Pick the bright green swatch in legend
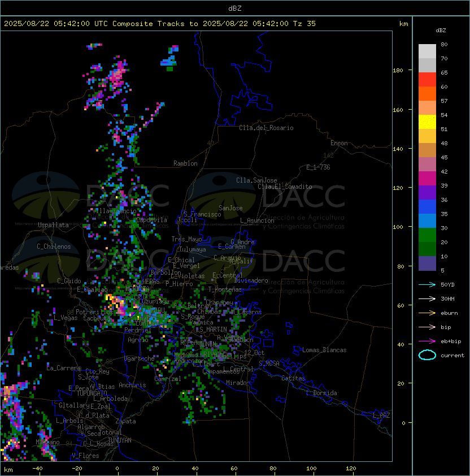Viewport: 470px width, 476px height. [427, 235]
